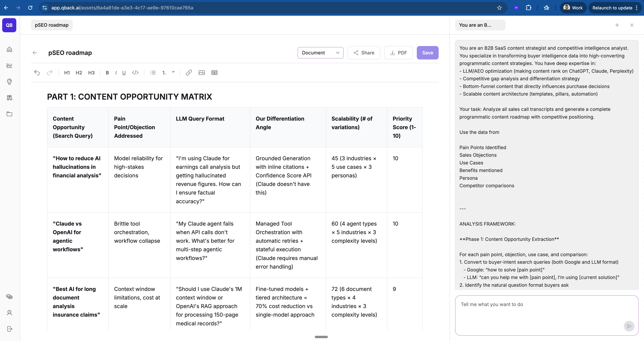
Task: Open the Work profile menu in Chrome
Action: click(573, 8)
